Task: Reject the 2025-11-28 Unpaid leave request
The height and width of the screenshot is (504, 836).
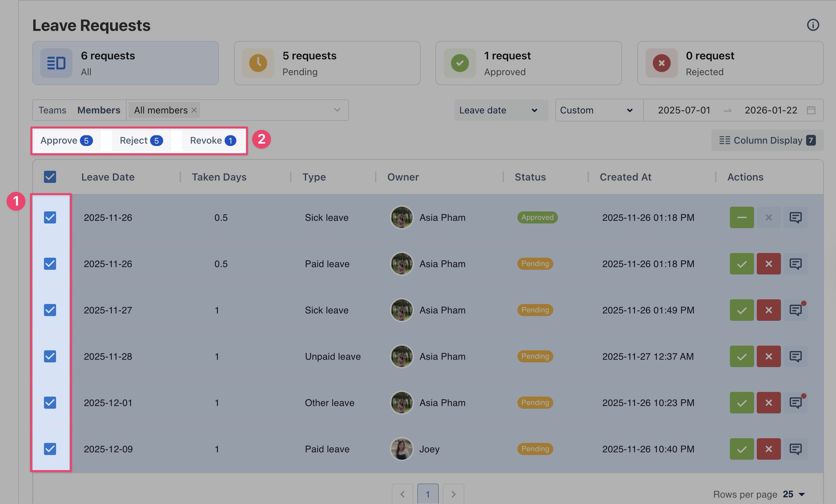Action: coord(769,356)
